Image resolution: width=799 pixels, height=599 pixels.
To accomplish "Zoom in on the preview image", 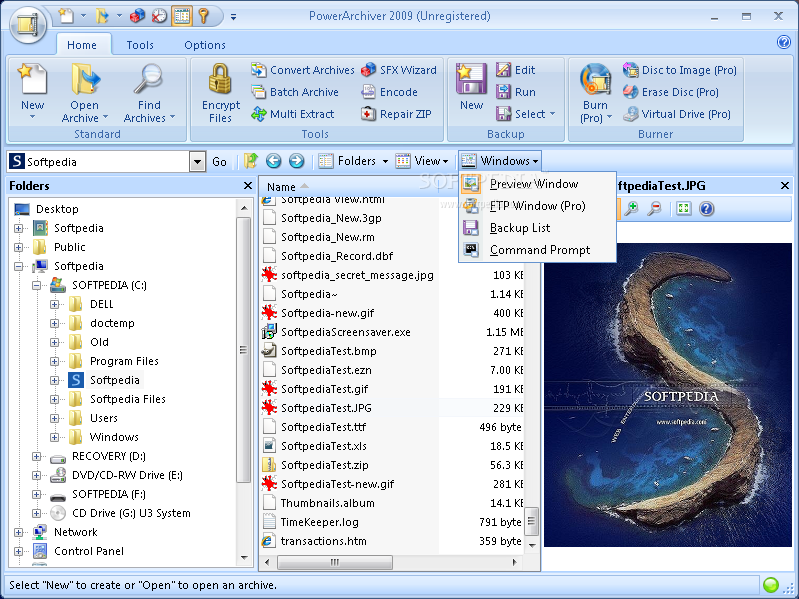I will tap(632, 208).
